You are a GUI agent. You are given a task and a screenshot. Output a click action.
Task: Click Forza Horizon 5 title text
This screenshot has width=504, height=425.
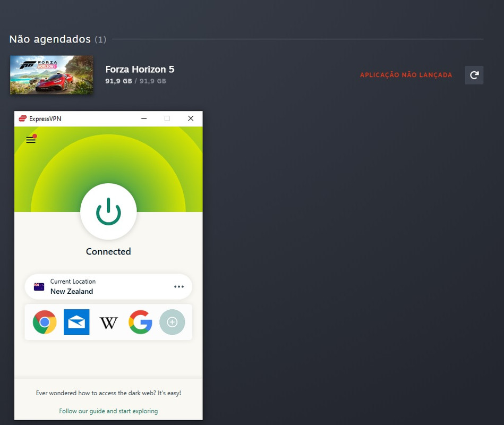(x=140, y=69)
